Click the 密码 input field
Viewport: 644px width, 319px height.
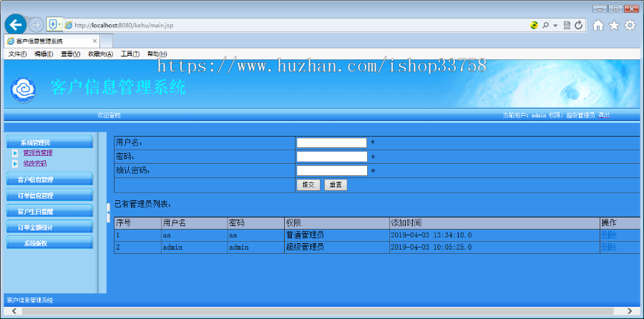click(331, 157)
